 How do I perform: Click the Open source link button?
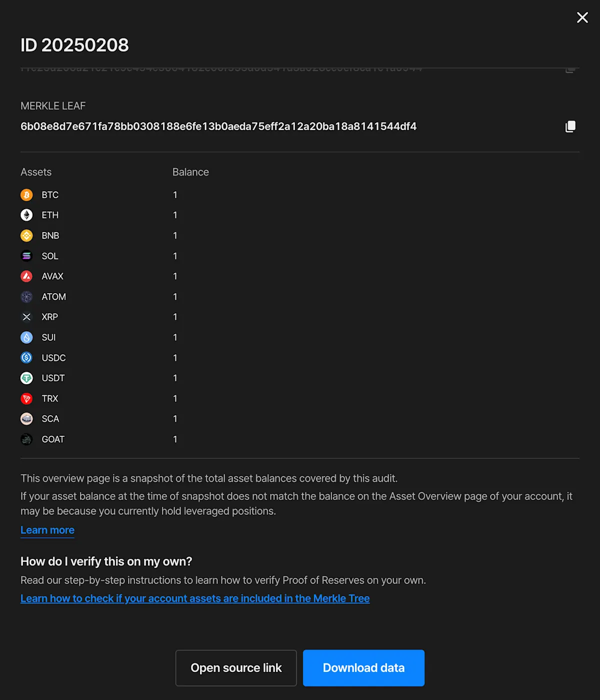click(236, 668)
